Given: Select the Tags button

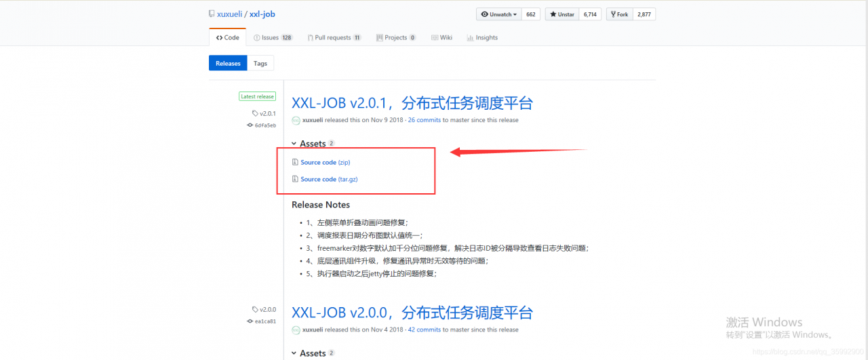Looking at the screenshot, I should (x=260, y=64).
